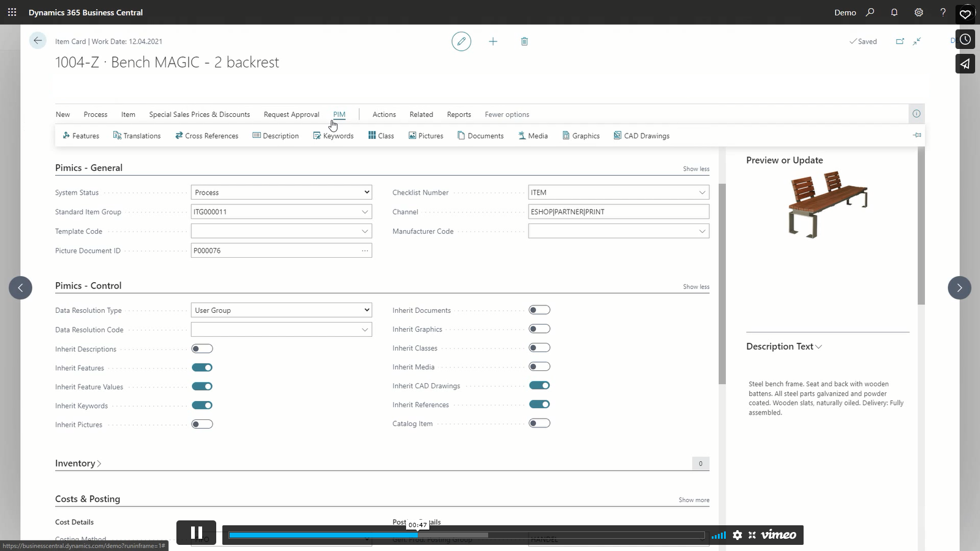Open System Status dropdown
Image resolution: width=980 pixels, height=551 pixels.
point(281,192)
